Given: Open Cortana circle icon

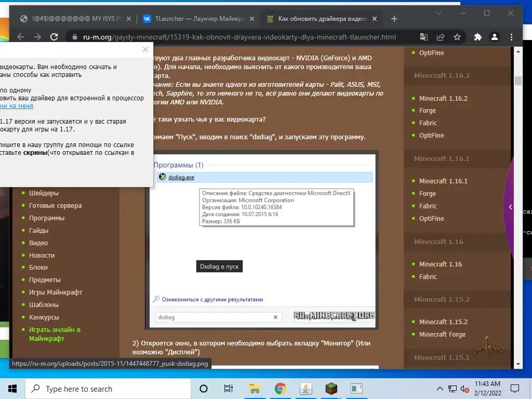Looking at the screenshot, I should click(204, 389).
